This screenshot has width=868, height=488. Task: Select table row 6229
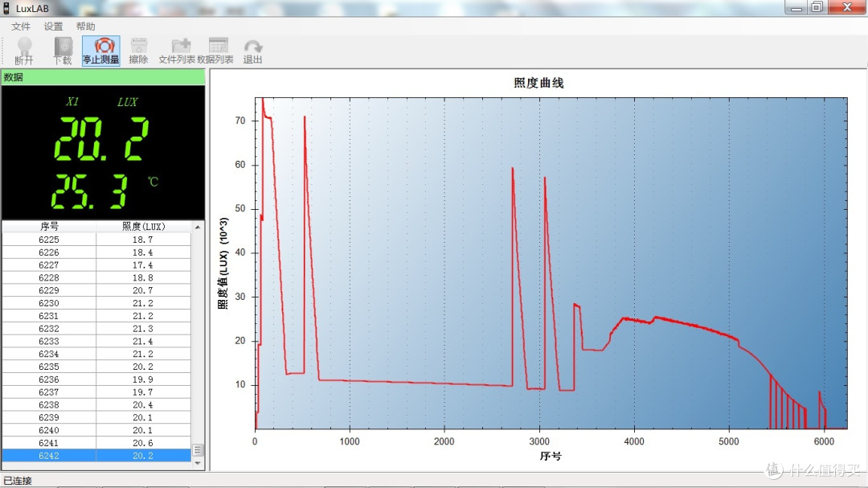(96, 290)
